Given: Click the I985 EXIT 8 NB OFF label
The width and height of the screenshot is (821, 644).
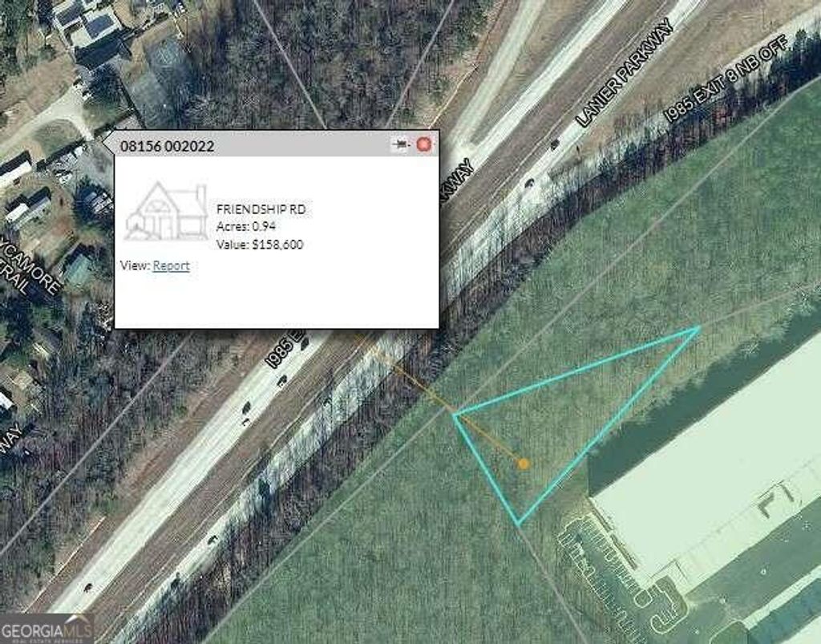Looking at the screenshot, I should 726,79.
